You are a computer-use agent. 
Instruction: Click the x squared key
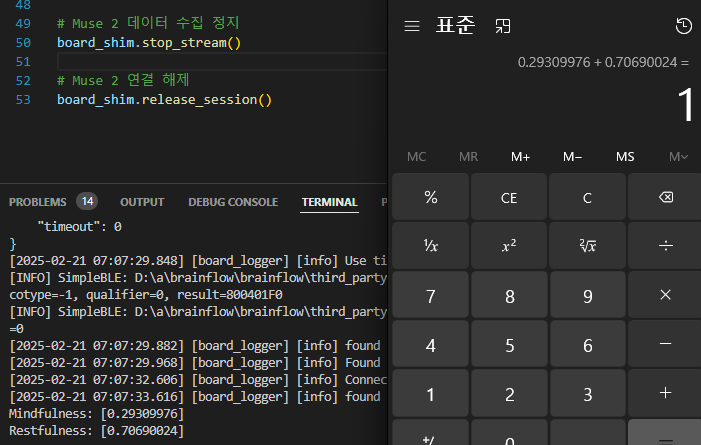click(x=509, y=246)
